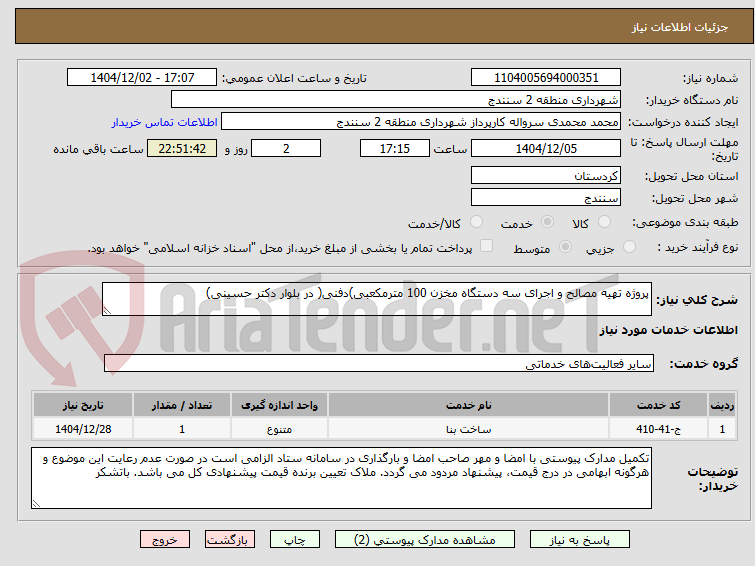
Task: Click the ایجاد کننده درخواست field
Action: tap(421, 122)
